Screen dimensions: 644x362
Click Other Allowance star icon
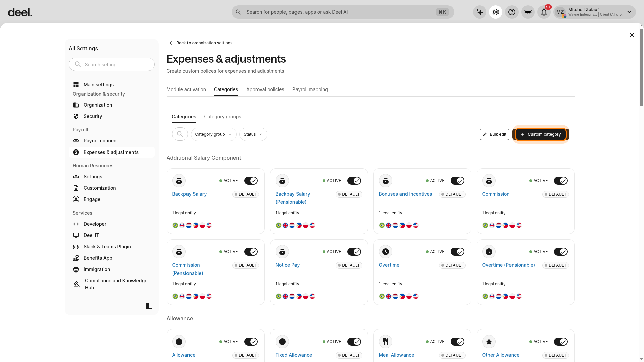[489, 342]
